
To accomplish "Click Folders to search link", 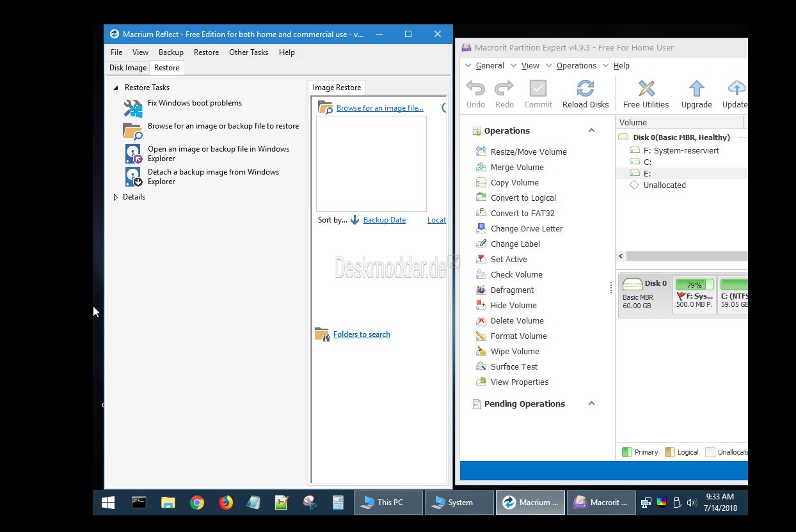I will pyautogui.click(x=362, y=334).
